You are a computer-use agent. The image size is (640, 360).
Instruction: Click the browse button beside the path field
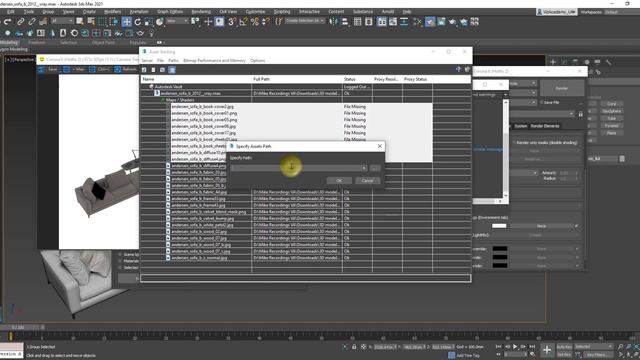point(375,168)
